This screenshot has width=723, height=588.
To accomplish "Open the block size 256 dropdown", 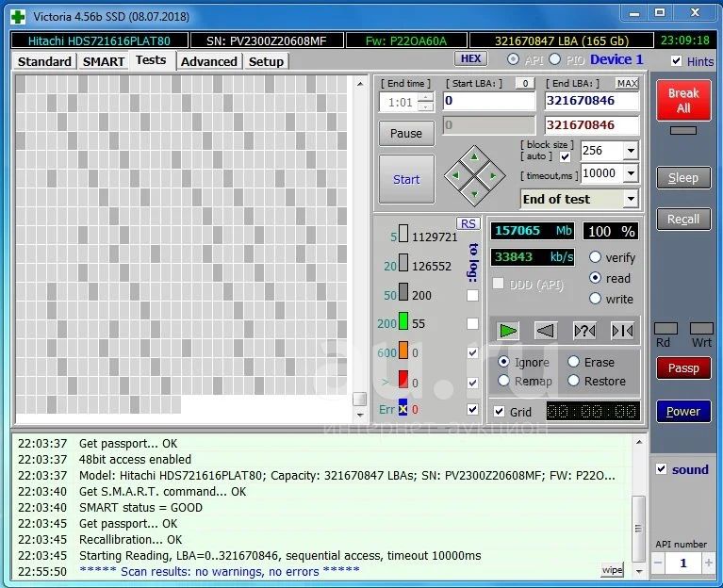I will (x=631, y=150).
